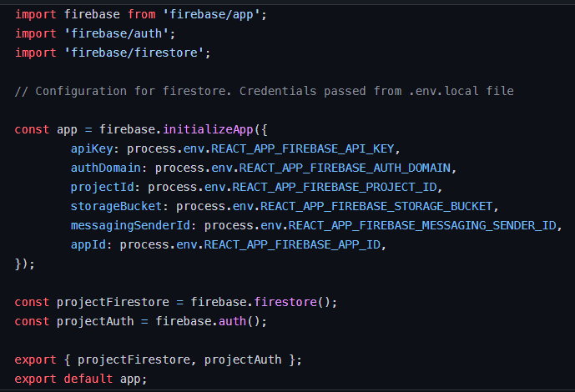Viewport: 575px width, 392px height.
Task: Click messagingSenderId property name
Action: click(x=130, y=226)
